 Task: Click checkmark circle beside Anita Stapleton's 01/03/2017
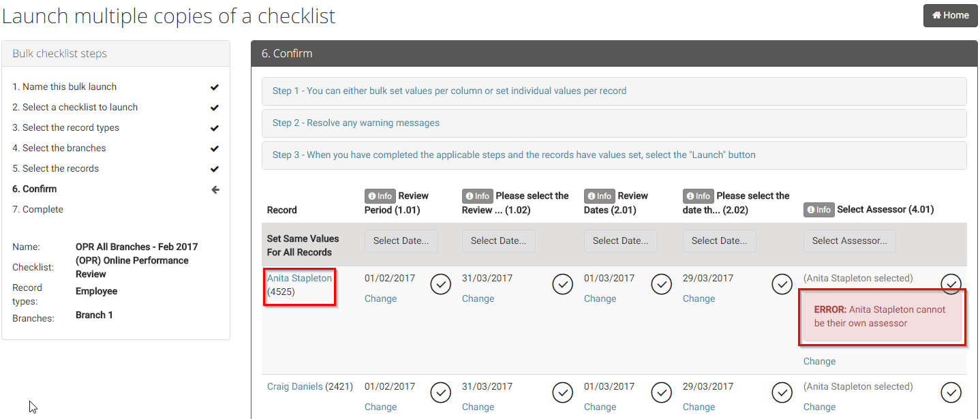662,284
